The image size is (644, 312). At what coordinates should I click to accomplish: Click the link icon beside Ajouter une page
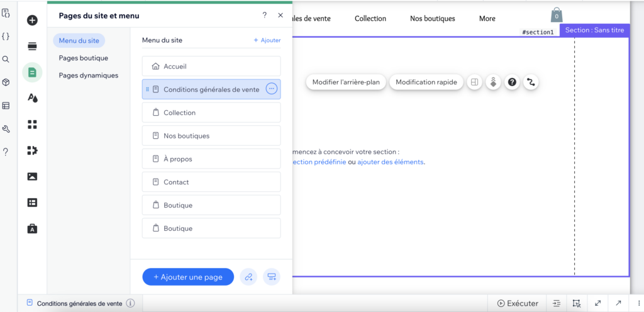(x=248, y=277)
